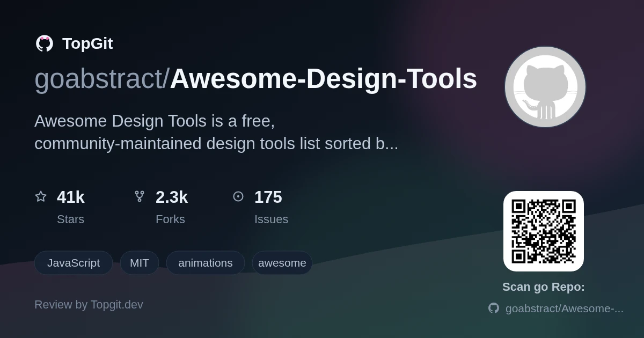
Task: Select the awesome topic tag
Action: click(x=282, y=263)
